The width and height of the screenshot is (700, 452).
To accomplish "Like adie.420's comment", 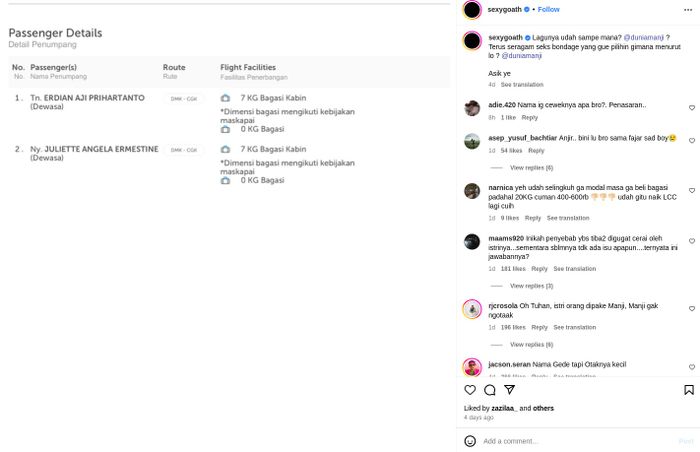I will pos(691,108).
